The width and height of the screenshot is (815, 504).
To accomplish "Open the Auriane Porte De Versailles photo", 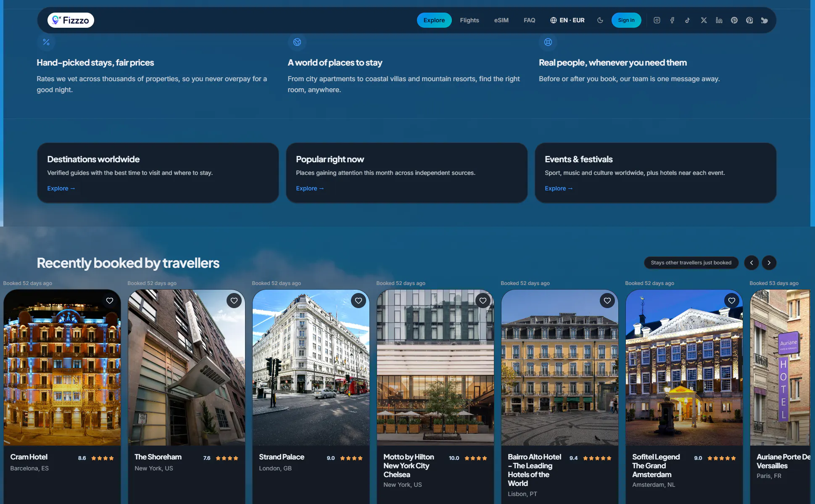I will click(x=780, y=368).
